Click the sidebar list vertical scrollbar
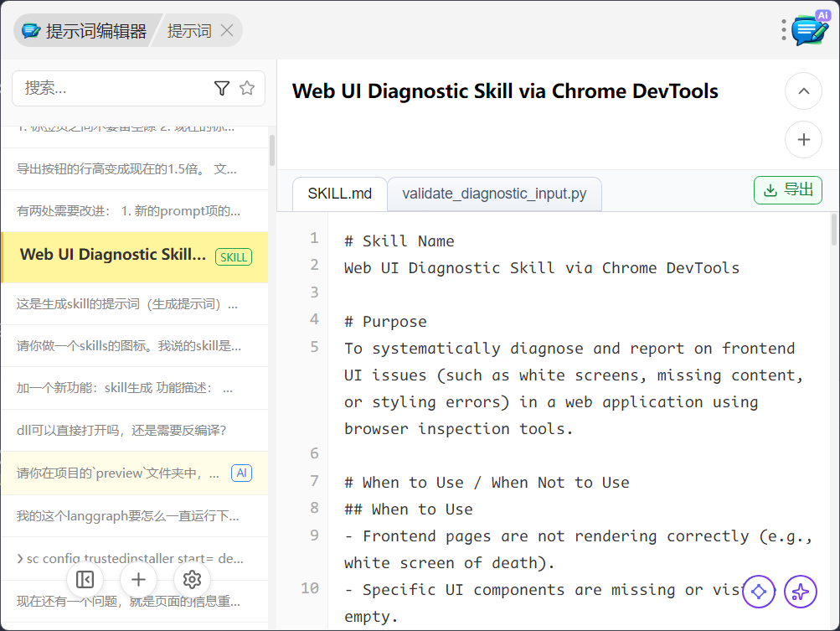 pyautogui.click(x=271, y=151)
